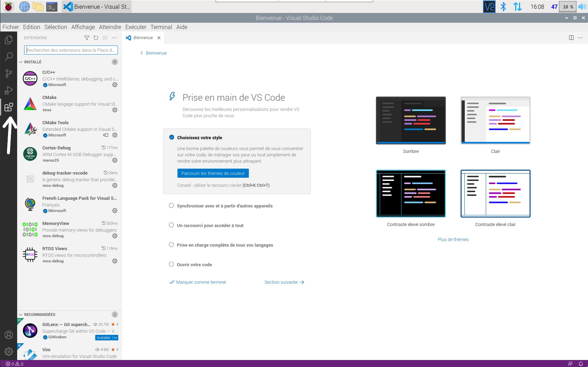This screenshot has width=588, height=367.
Task: Click the feedback icon in status bar
Action: pyautogui.click(x=570, y=364)
